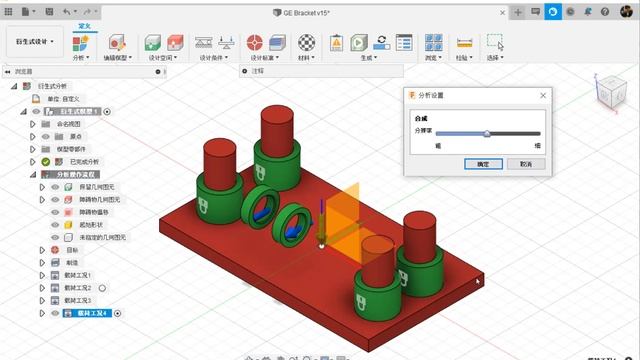
Task: Click the Select dashed-box icon
Action: [495, 42]
